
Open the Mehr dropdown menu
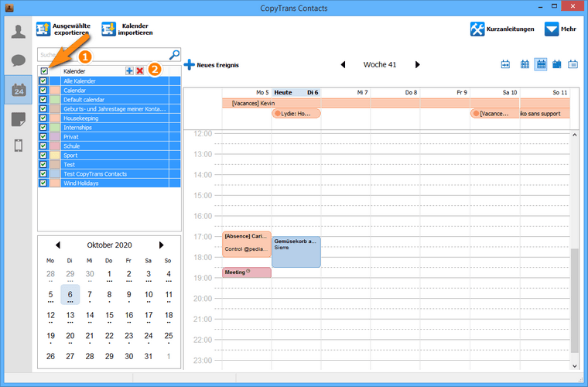click(560, 29)
